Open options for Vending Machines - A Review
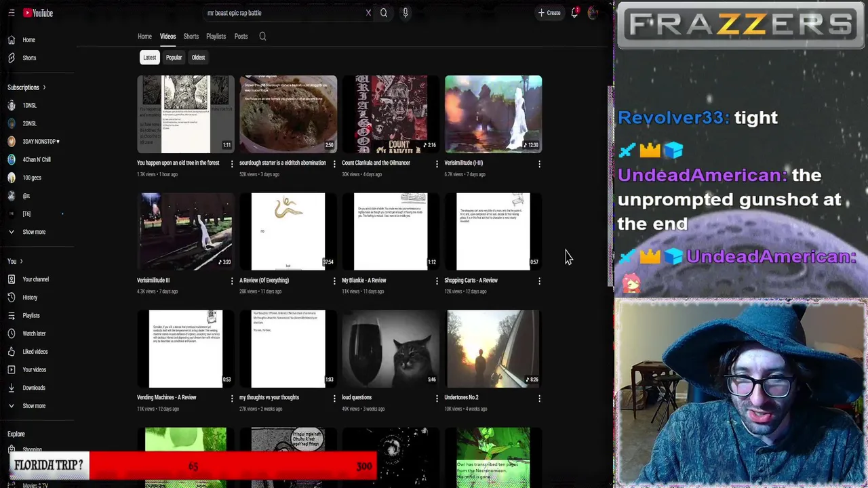 (232, 398)
